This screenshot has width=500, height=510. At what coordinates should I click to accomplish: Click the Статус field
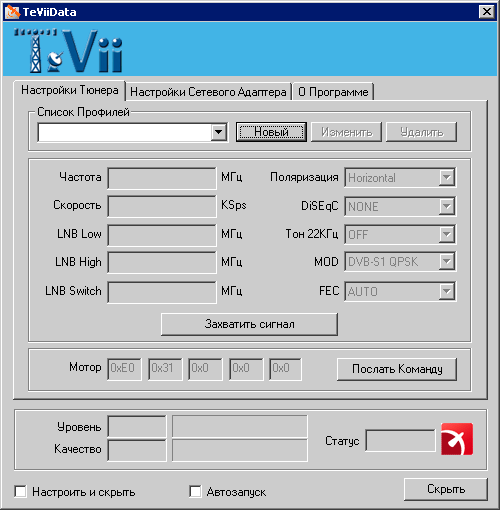(400, 440)
